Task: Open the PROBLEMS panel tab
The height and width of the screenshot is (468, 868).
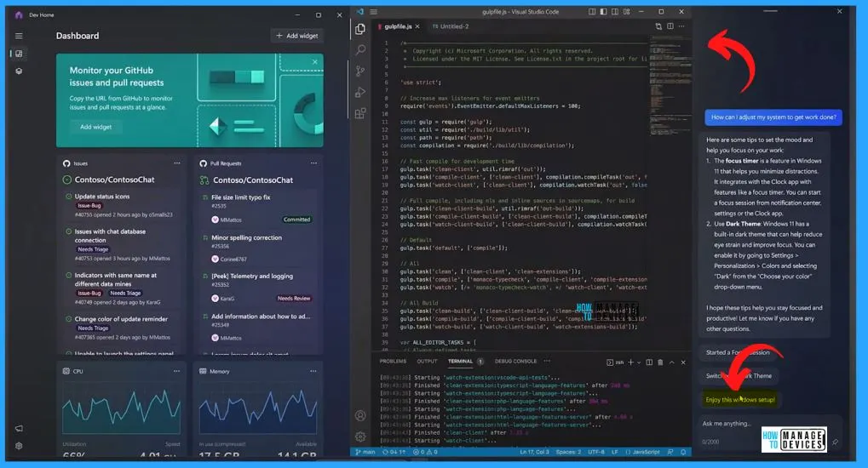Action: tap(393, 362)
